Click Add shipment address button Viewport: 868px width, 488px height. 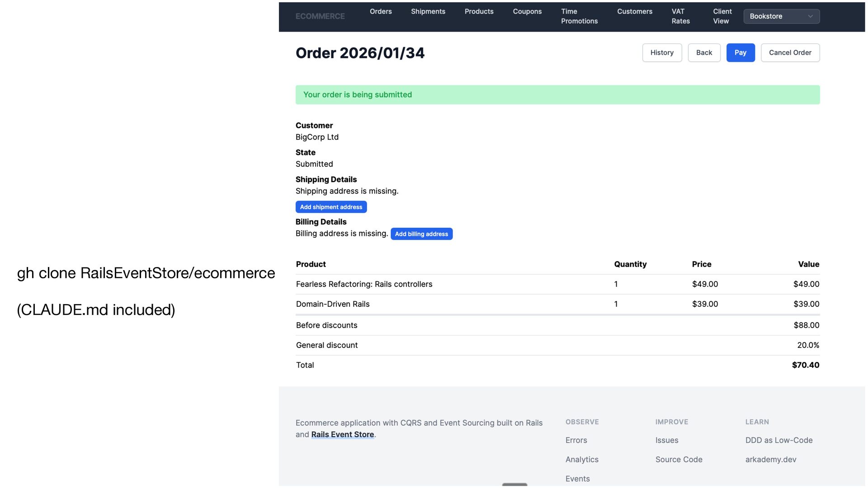click(x=331, y=207)
